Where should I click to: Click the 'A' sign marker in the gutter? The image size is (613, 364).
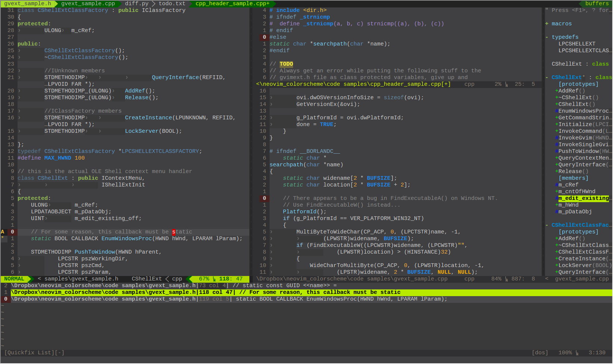coord(3,232)
